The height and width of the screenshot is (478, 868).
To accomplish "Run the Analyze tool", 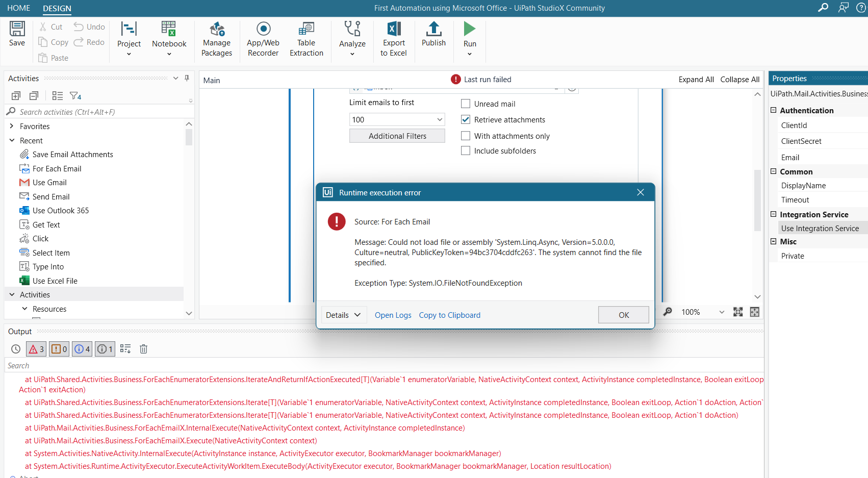I will tap(352, 38).
